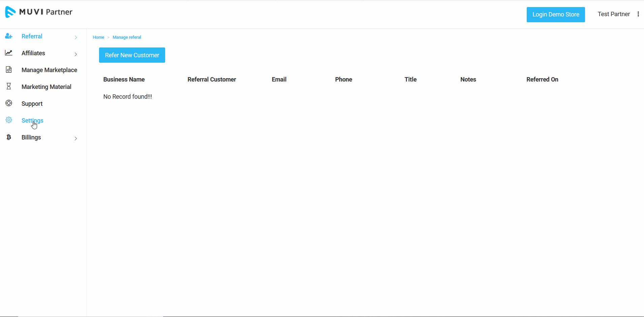The height and width of the screenshot is (317, 644).
Task: Expand the Affiliates submenu chevron
Action: tap(76, 54)
